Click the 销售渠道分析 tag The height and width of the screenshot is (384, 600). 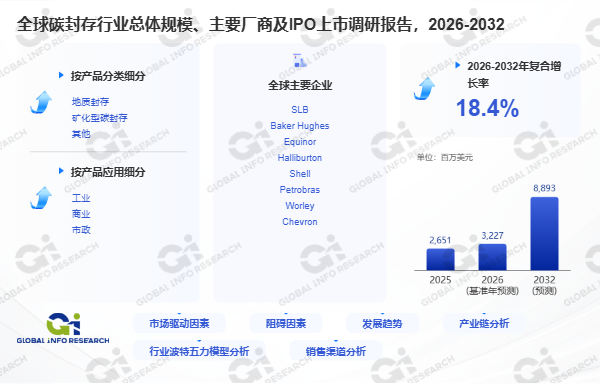tap(336, 351)
